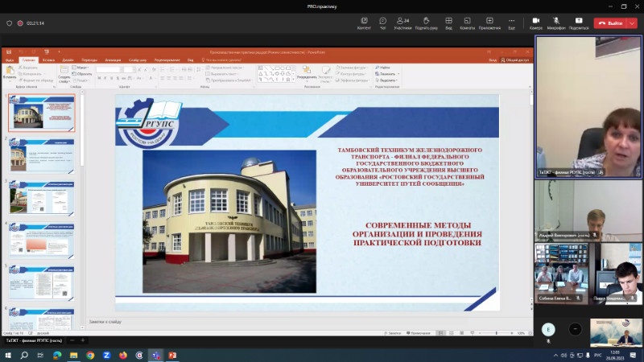Screen dimensions: 644x362
Task: Switch to the Дизайн ribbon tab
Action: 68,60
